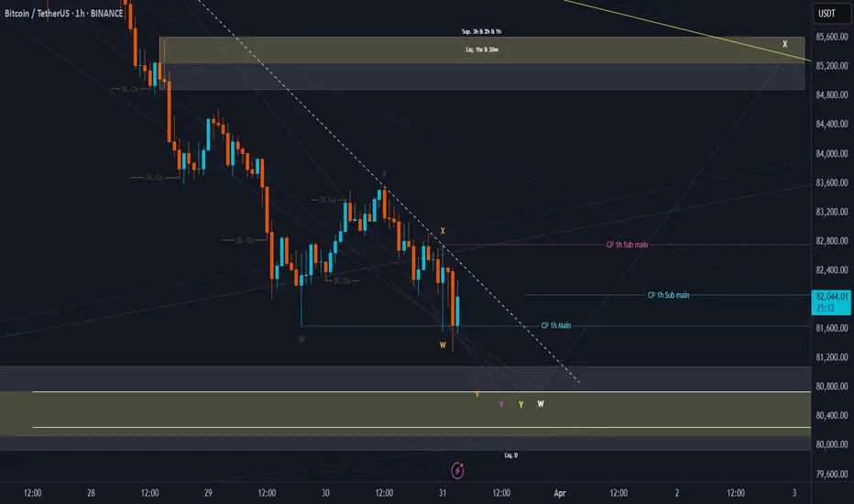This screenshot has height=504, width=854.
Task: Click the '30' date on time axis
Action: click(325, 493)
